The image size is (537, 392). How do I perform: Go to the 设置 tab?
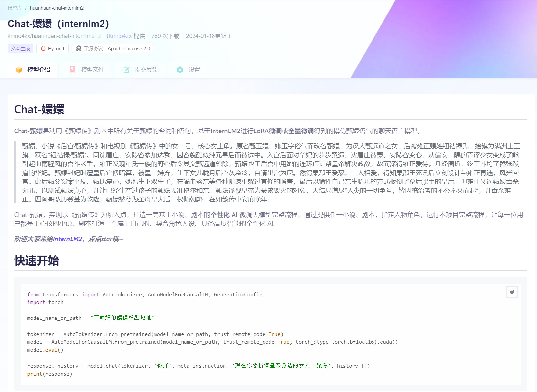point(188,70)
